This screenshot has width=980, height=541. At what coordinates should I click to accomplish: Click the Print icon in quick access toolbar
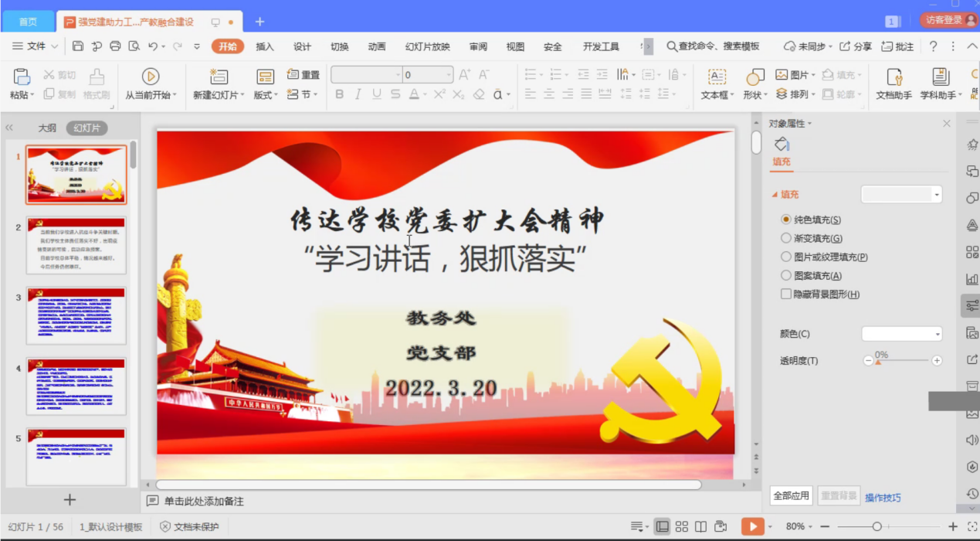click(x=115, y=46)
